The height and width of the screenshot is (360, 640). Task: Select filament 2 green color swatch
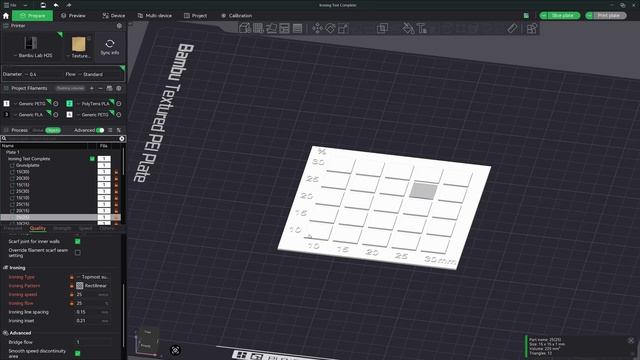[x=69, y=104]
